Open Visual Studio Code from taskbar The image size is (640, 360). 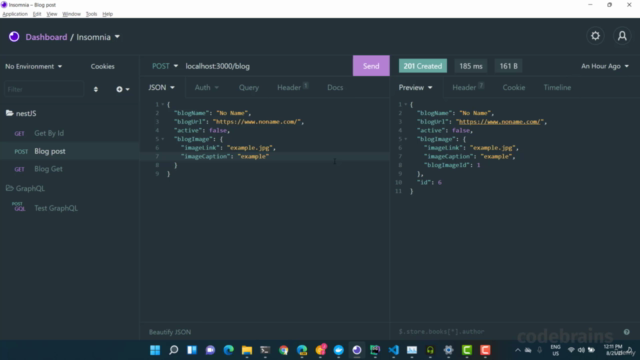click(393, 350)
